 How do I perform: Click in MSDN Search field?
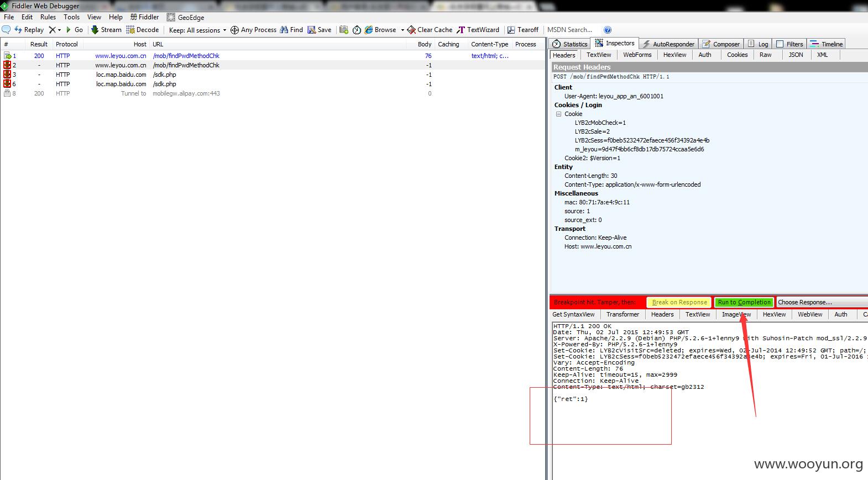(x=572, y=30)
